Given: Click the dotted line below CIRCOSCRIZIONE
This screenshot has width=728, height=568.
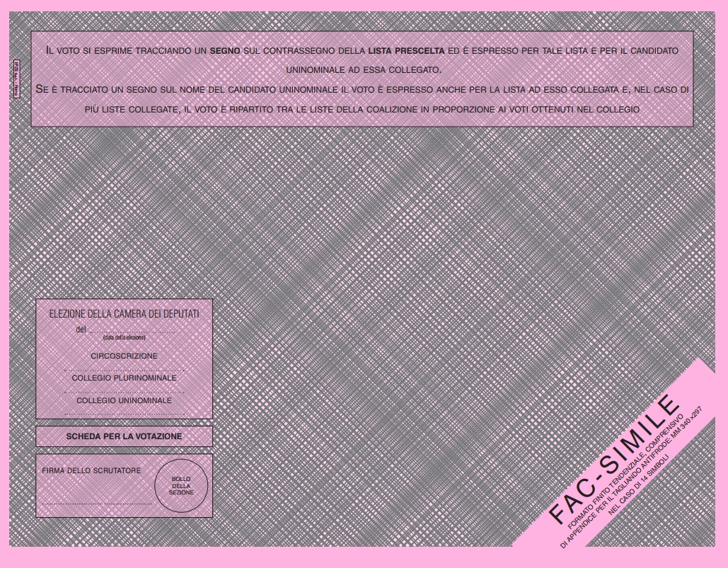Looking at the screenshot, I should coord(124,370).
